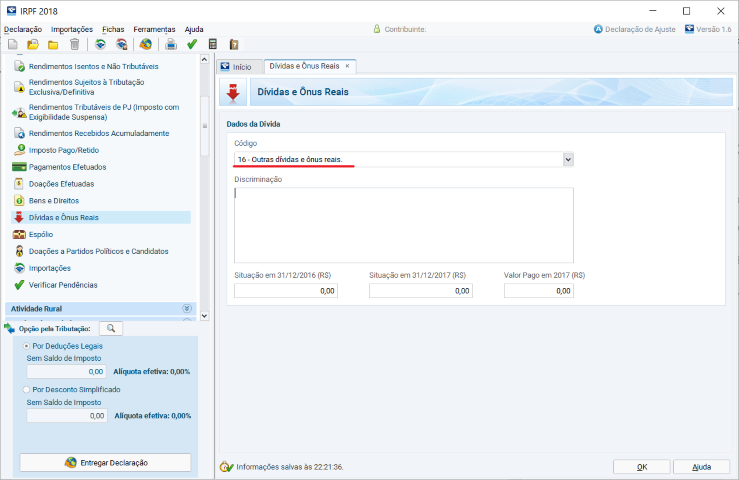Open the Código dropdown list
This screenshot has height=480, width=739.
tap(568, 159)
